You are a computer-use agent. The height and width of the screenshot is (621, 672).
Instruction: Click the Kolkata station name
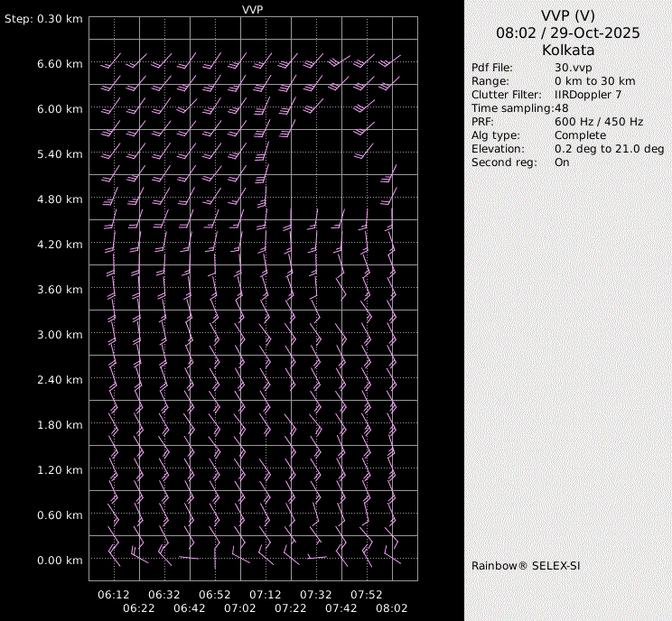coord(568,51)
